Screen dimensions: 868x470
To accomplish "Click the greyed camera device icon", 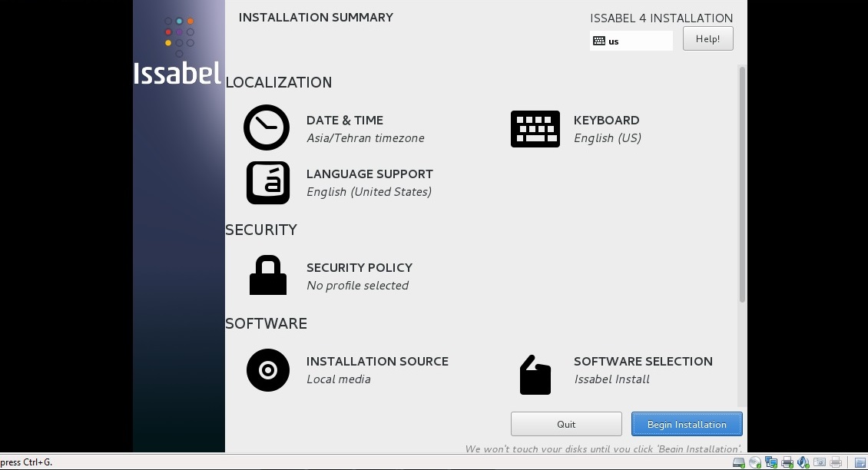I will click(820, 462).
